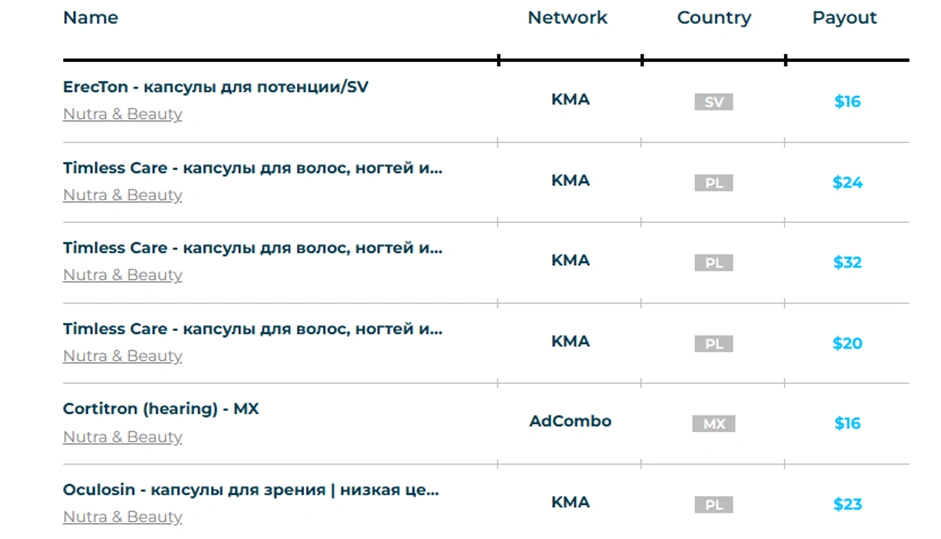Image resolution: width=941 pixels, height=539 pixels.
Task: Open the ErecTon offer title
Action: tap(215, 87)
